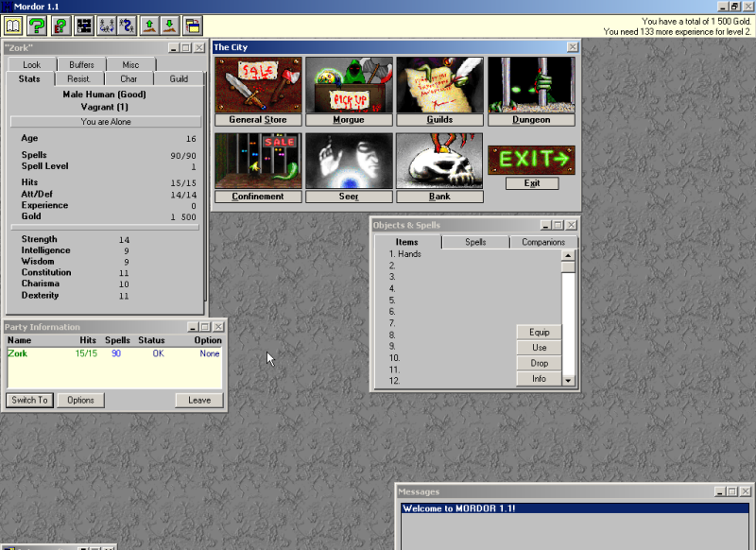The width and height of the screenshot is (756, 550).
Task: Click the cascade windows toolbar icon
Action: [192, 26]
